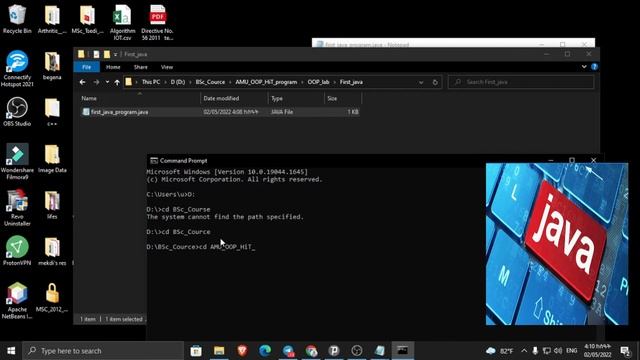640x360 pixels.
Task: Select D (D:) in the address breadcrumb
Action: 178,82
